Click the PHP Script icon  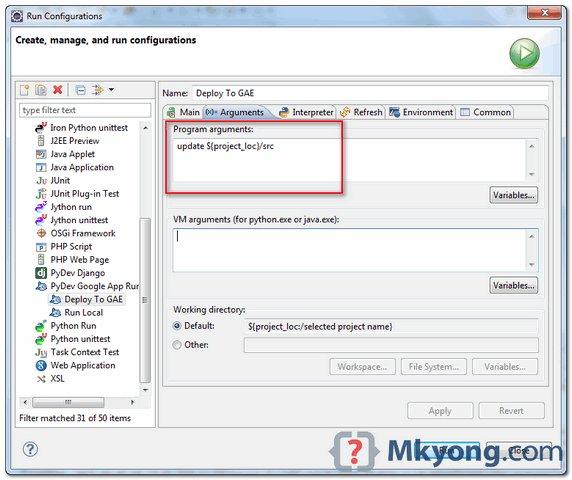click(x=41, y=247)
